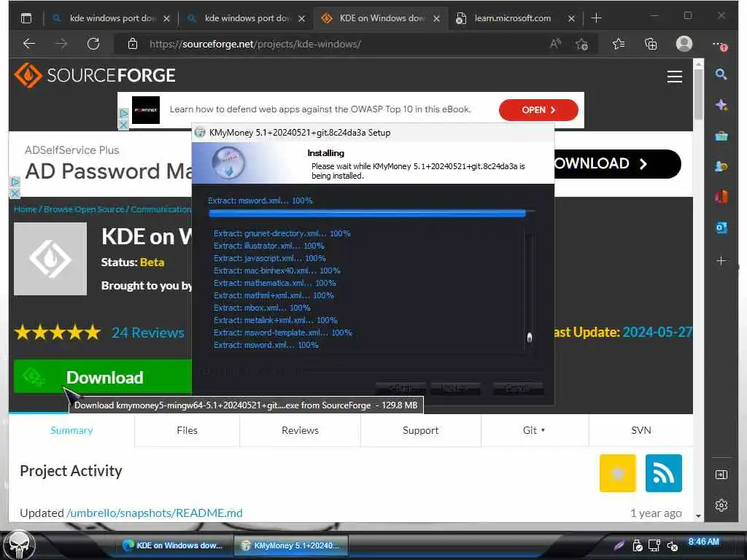Open the Summary project tab
This screenshot has height=560, width=747.
click(x=71, y=430)
